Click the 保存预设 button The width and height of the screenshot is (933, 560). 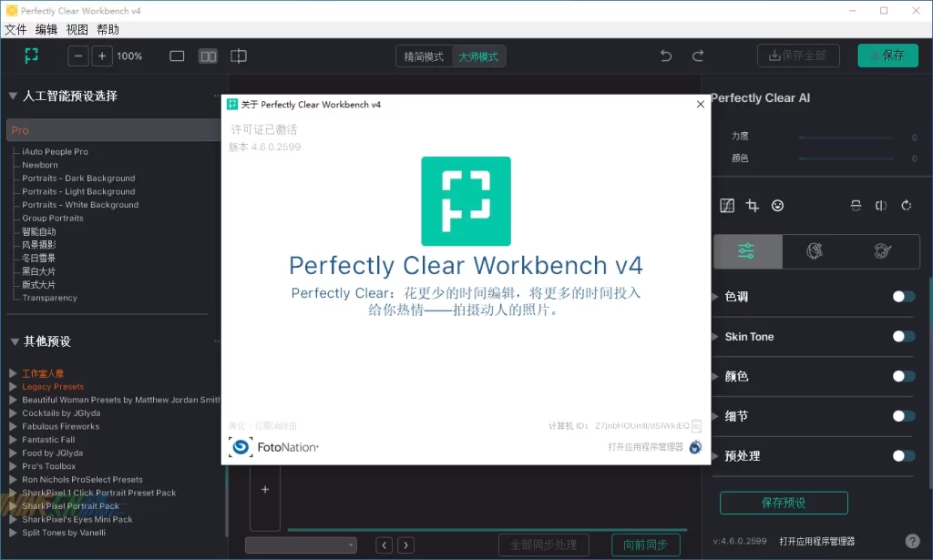point(784,503)
